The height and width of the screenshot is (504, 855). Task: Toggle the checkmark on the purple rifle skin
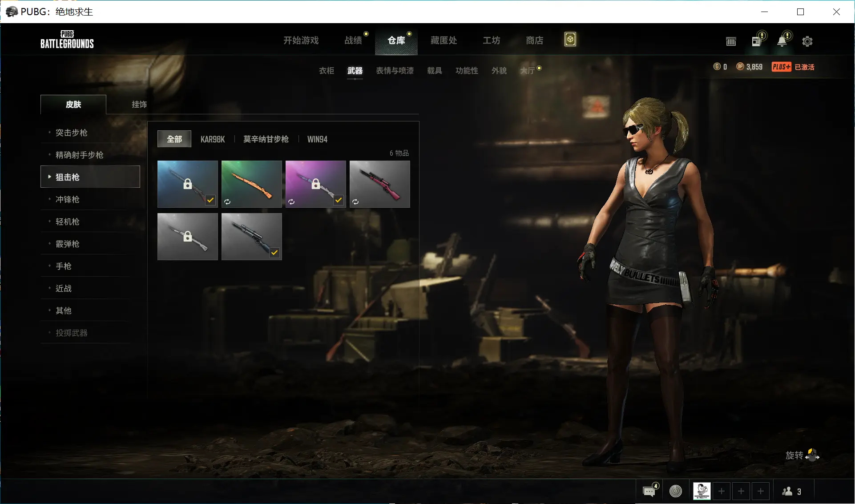tap(339, 200)
